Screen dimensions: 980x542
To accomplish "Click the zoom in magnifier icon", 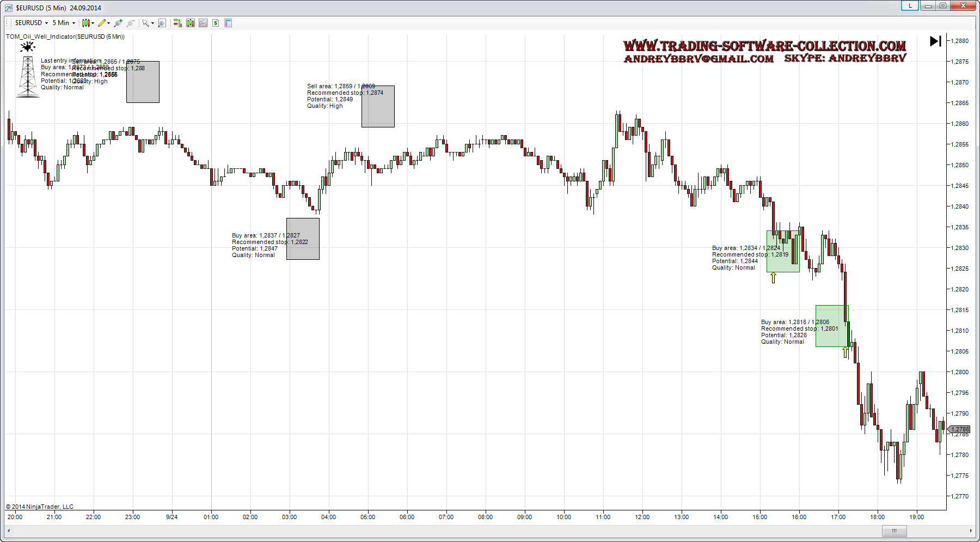I will pos(118,23).
